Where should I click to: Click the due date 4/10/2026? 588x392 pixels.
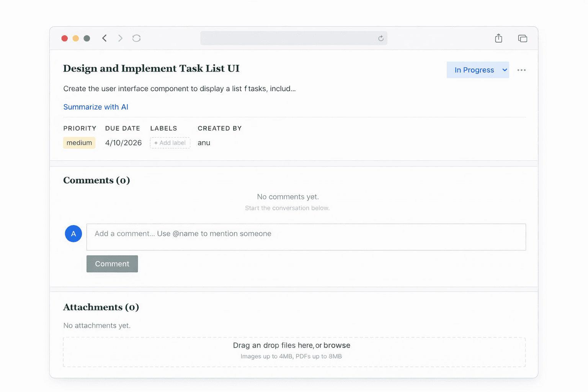pos(123,142)
